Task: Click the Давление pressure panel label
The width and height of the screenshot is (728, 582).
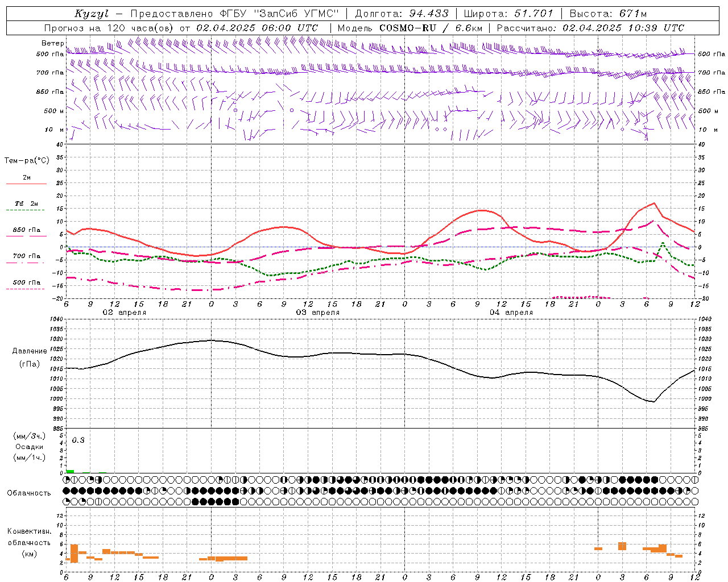Action: [x=30, y=351]
